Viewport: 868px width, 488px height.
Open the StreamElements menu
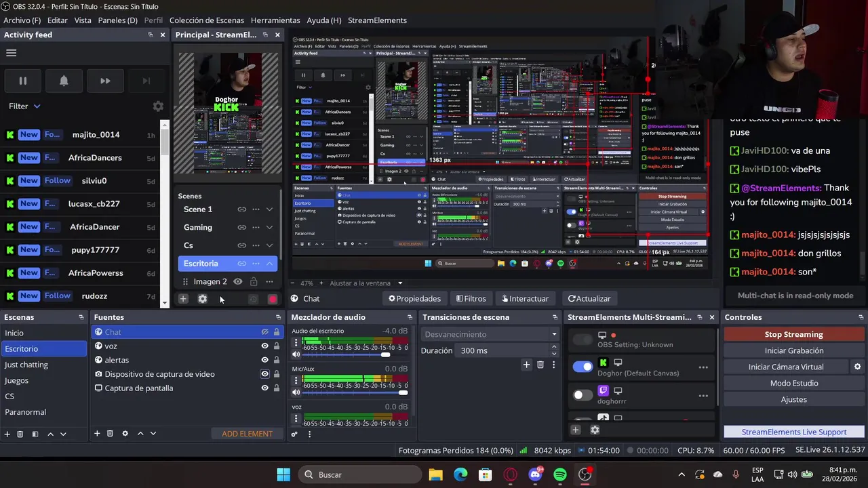377,20
